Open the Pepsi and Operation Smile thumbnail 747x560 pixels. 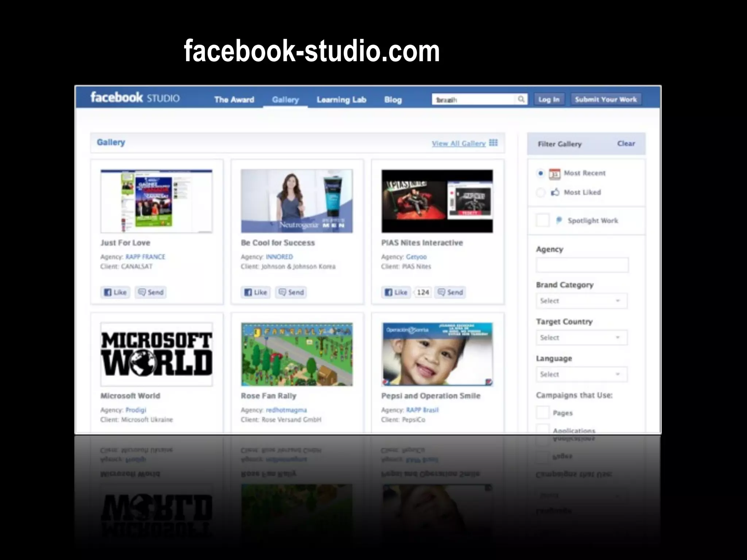pos(437,354)
